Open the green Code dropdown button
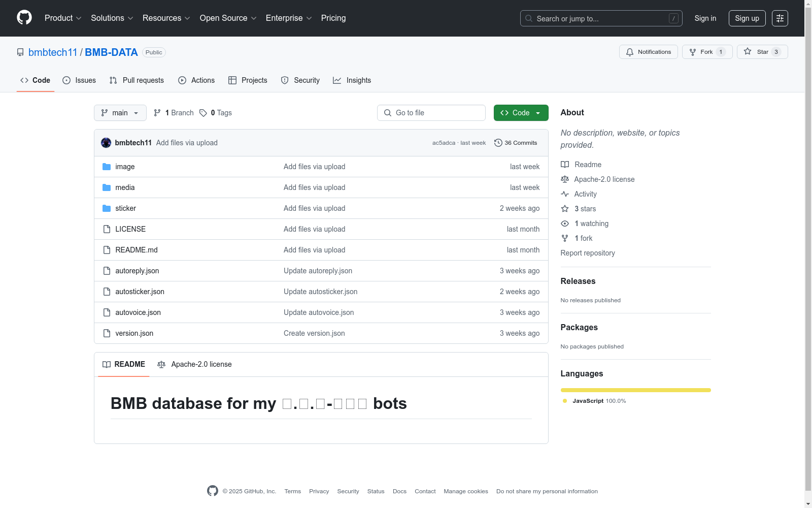812x508 pixels. [521, 113]
